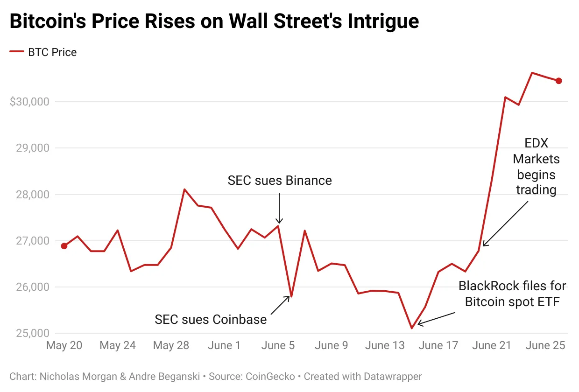The width and height of the screenshot is (579, 392).
Task: Open the CoinGecko source in the footer
Action: tap(270, 376)
